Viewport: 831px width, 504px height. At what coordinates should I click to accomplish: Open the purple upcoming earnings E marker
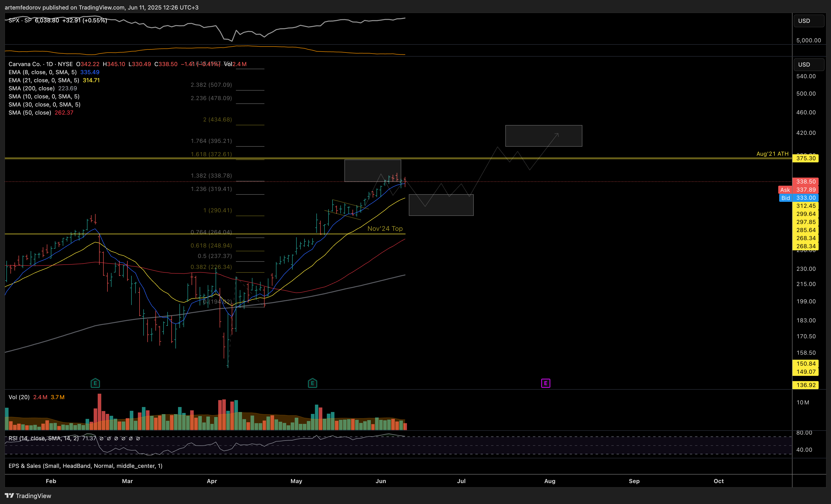tap(545, 383)
